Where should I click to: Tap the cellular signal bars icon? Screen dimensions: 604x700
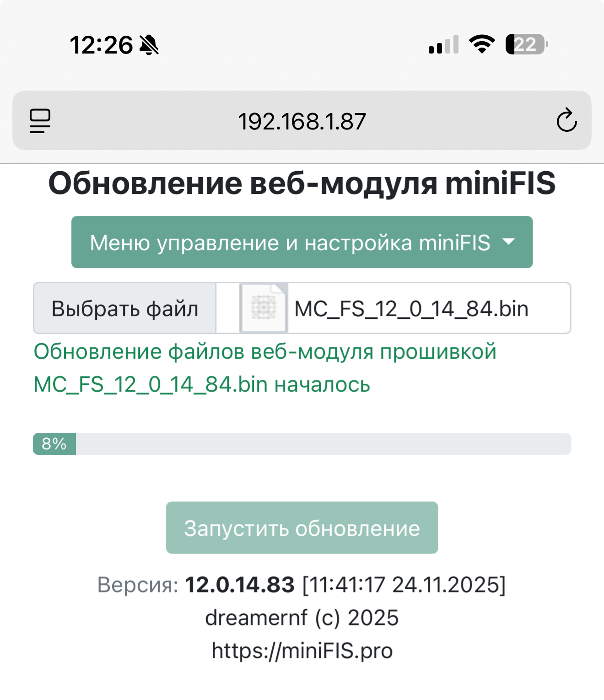click(x=443, y=45)
